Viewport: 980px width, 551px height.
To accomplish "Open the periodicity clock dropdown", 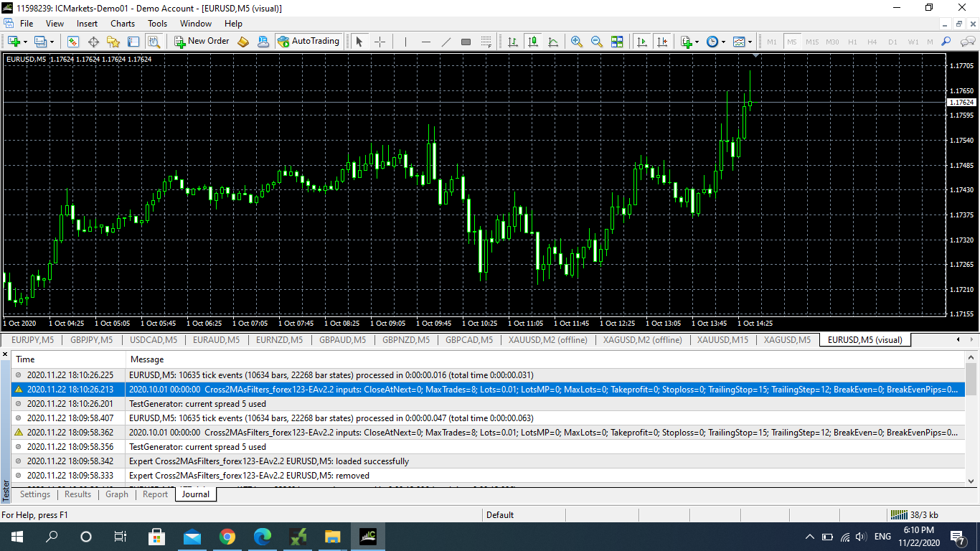I will tap(722, 42).
